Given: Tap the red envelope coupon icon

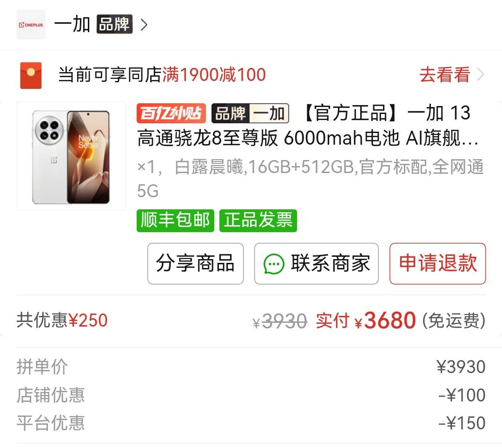Looking at the screenshot, I should (31, 75).
